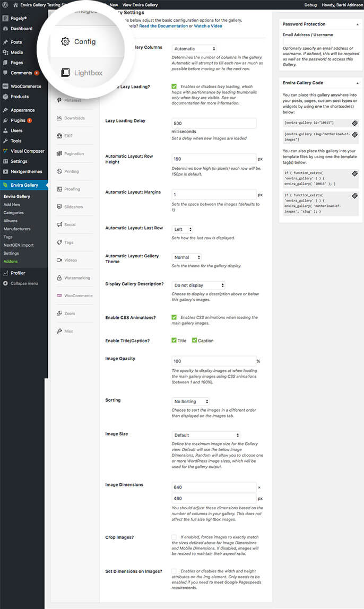Screen dimensions: 364x609
Task: Click the Printing tab icon
Action: click(x=59, y=171)
